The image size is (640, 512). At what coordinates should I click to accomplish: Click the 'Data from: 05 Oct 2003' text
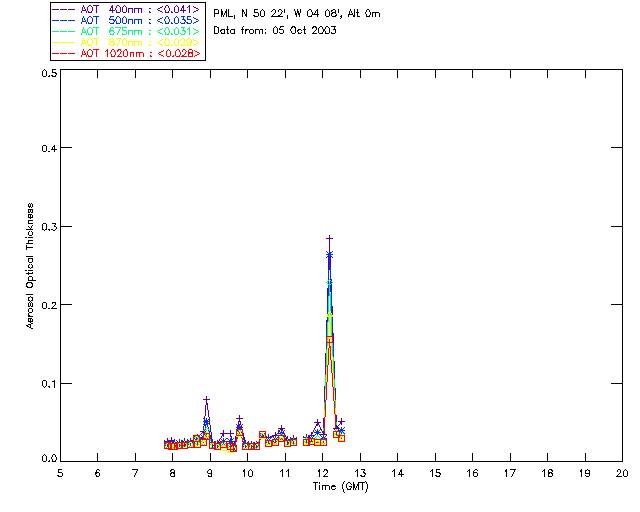point(275,31)
